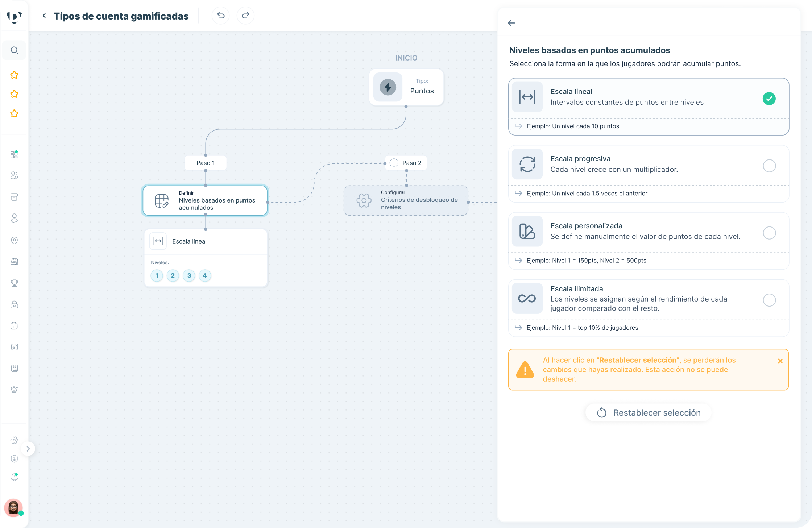This screenshot has width=812, height=528.
Task: Click the panel back arrow
Action: pos(511,23)
